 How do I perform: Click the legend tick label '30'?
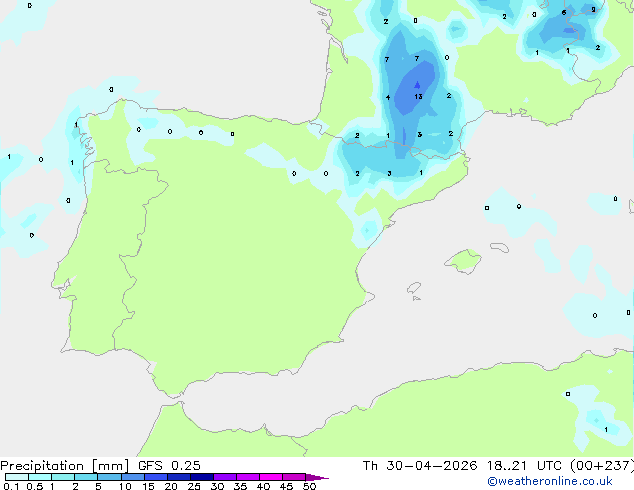click(x=217, y=486)
